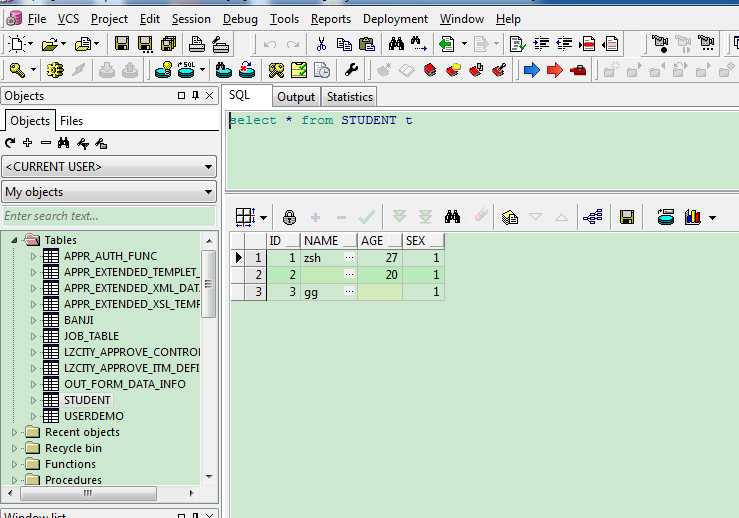
Task: Click the Log on key icon
Action: (17, 71)
